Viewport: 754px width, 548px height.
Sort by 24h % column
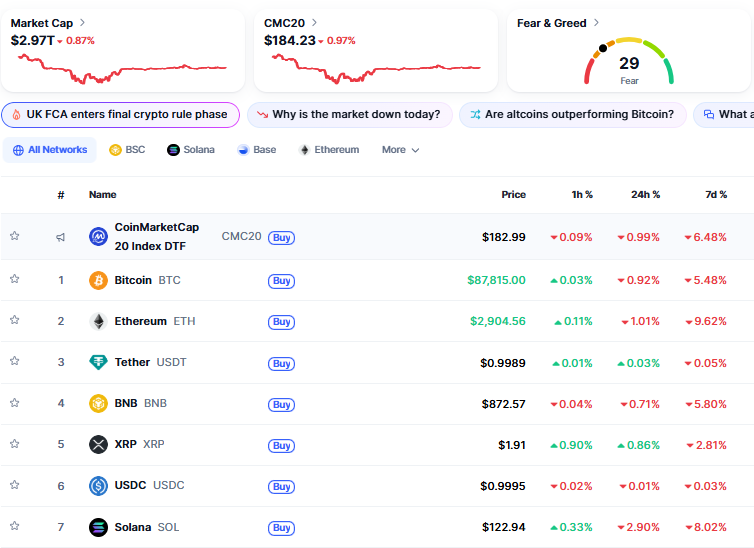[645, 195]
